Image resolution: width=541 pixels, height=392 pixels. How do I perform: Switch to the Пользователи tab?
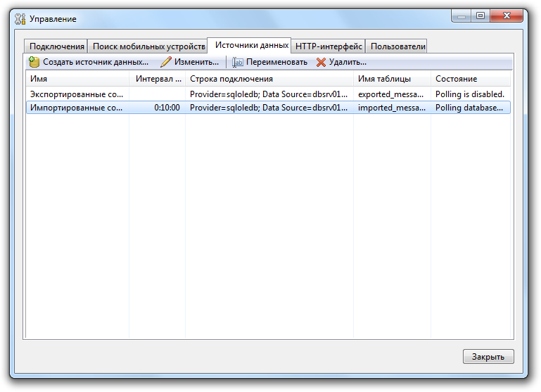[x=397, y=46]
